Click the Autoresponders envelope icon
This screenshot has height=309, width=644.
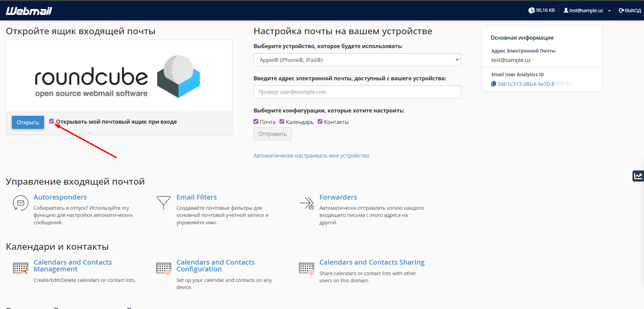[21, 203]
